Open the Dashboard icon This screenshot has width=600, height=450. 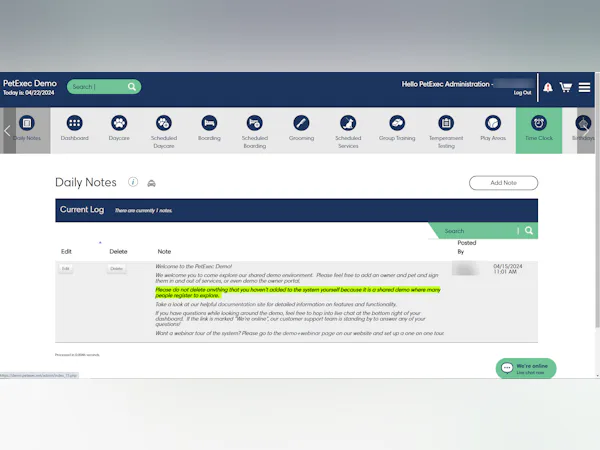[x=75, y=123]
